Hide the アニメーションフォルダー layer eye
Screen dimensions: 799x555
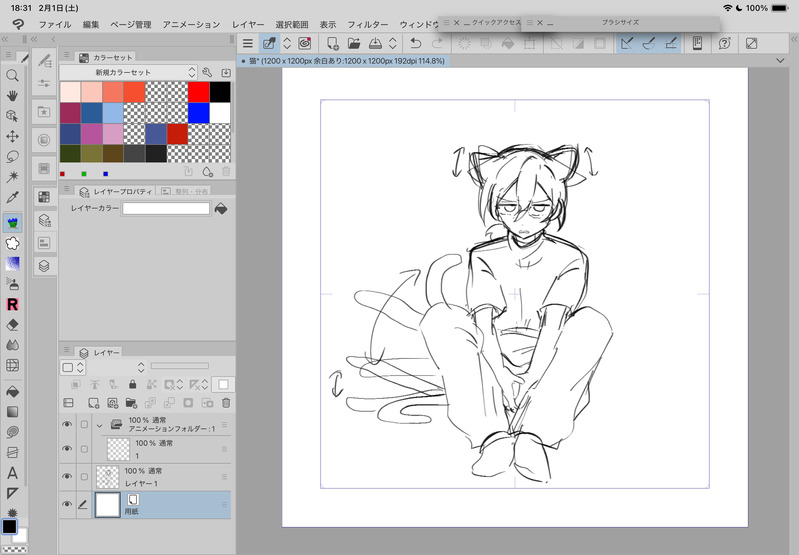coord(67,425)
